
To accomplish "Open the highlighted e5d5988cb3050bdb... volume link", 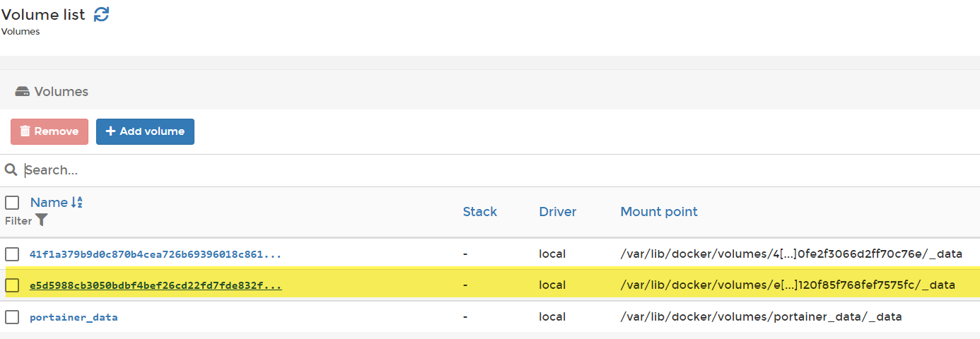I will 156,285.
